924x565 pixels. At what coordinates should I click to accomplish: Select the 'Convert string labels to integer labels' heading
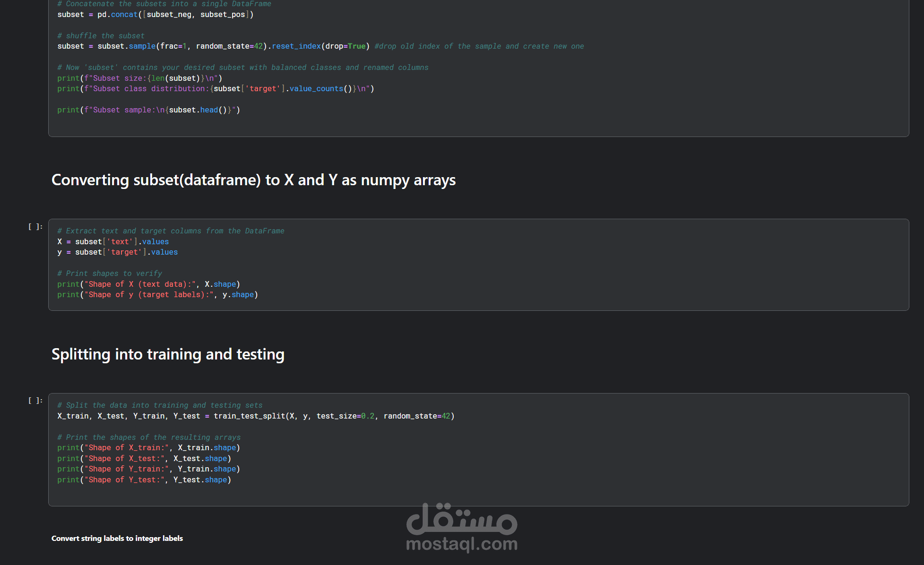[x=117, y=539]
